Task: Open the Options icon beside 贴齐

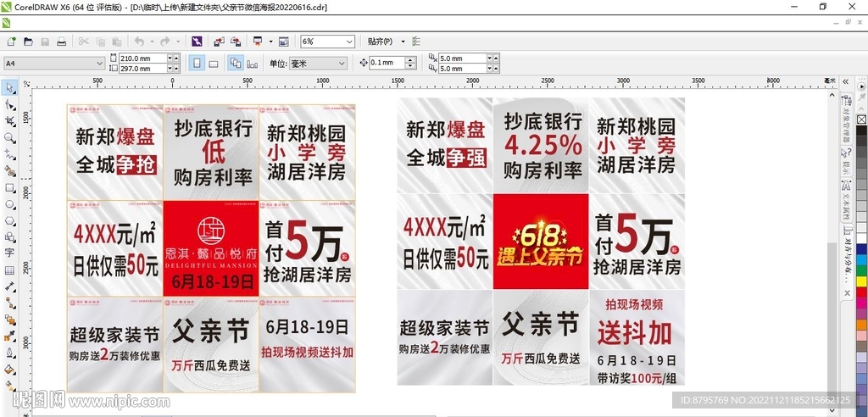Action: point(416,42)
